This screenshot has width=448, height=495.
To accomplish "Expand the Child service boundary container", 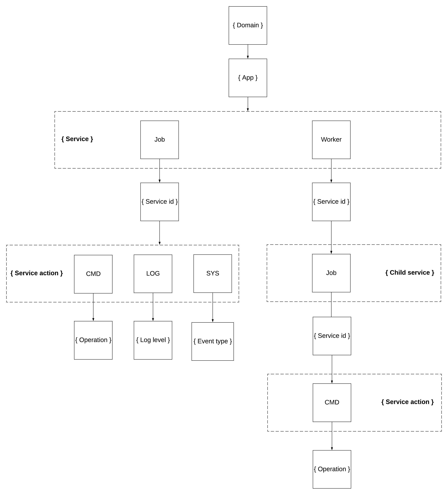I will pos(397,269).
